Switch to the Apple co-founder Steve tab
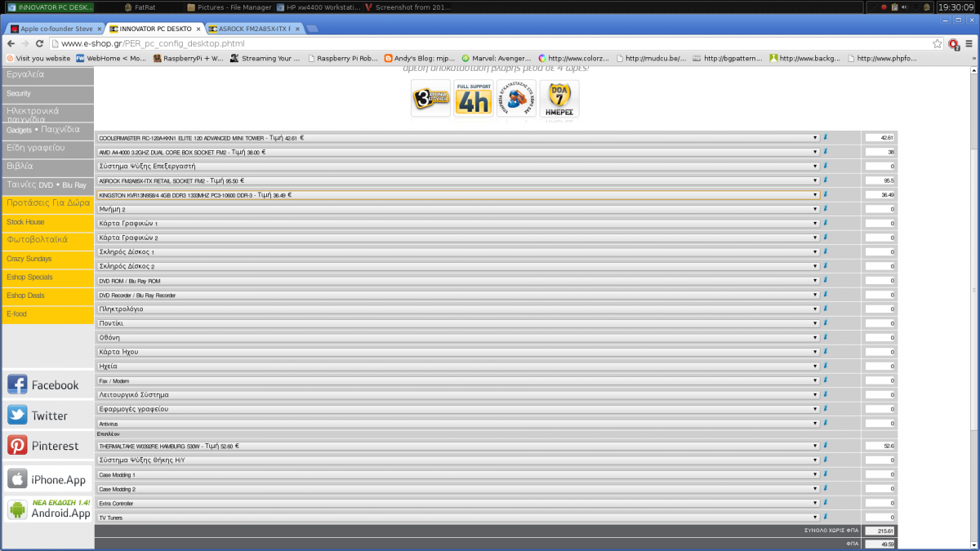 coord(54,29)
